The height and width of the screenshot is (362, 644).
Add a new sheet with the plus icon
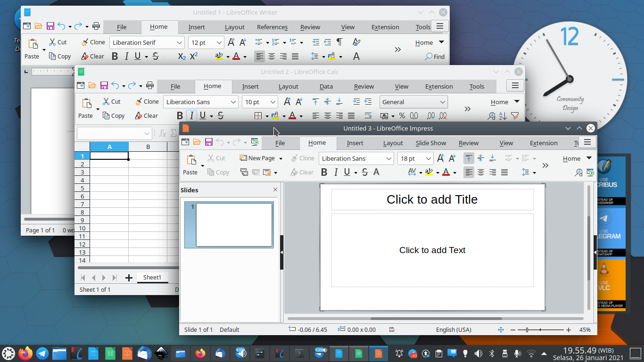pos(129,278)
